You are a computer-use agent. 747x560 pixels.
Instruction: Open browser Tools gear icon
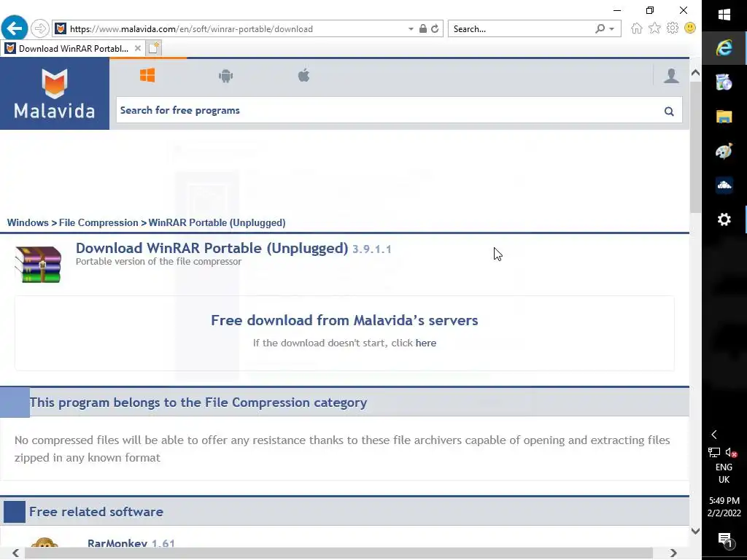(x=672, y=28)
